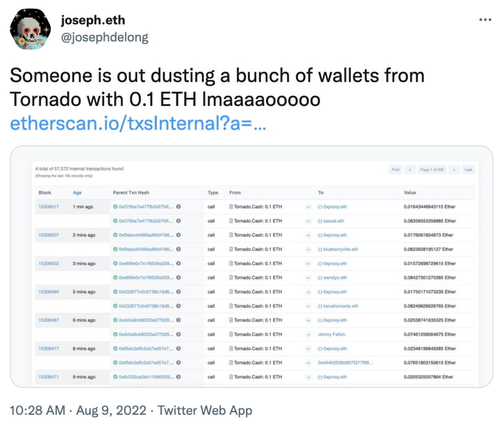
Task: Expand details for the 0xe66fe0c7 transaction hash
Action: (179, 263)
